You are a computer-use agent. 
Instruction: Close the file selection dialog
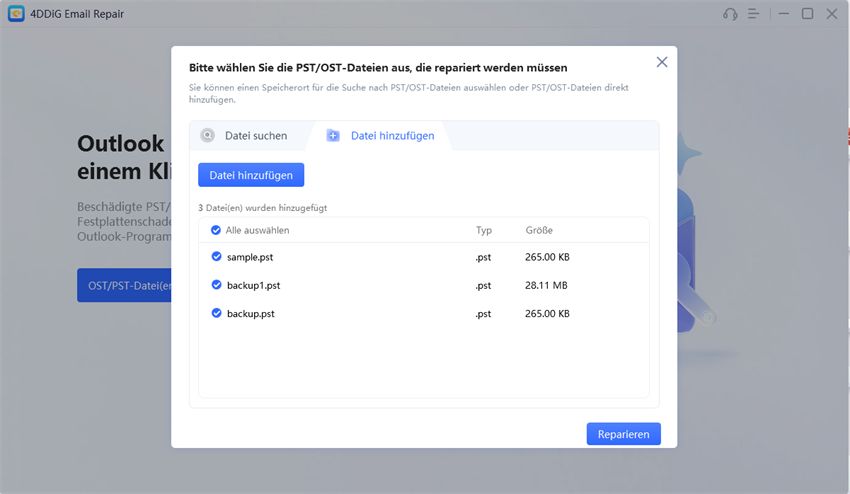(662, 62)
